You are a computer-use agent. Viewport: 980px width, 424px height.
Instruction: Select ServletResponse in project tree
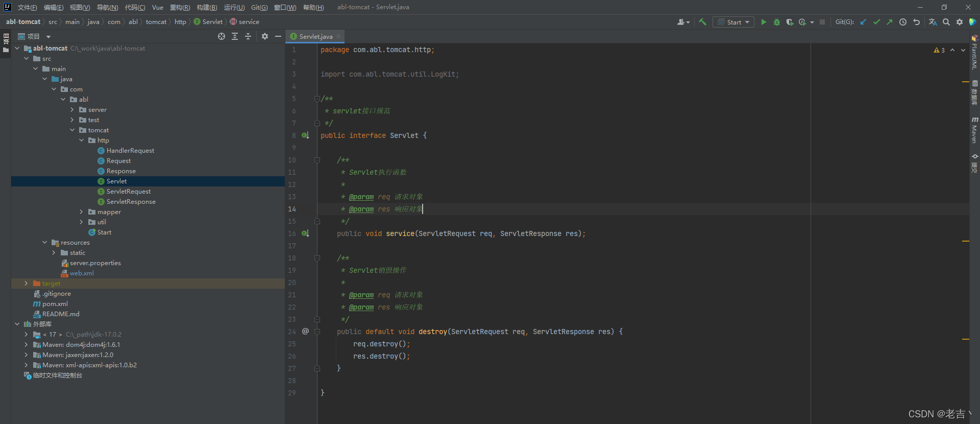point(131,202)
